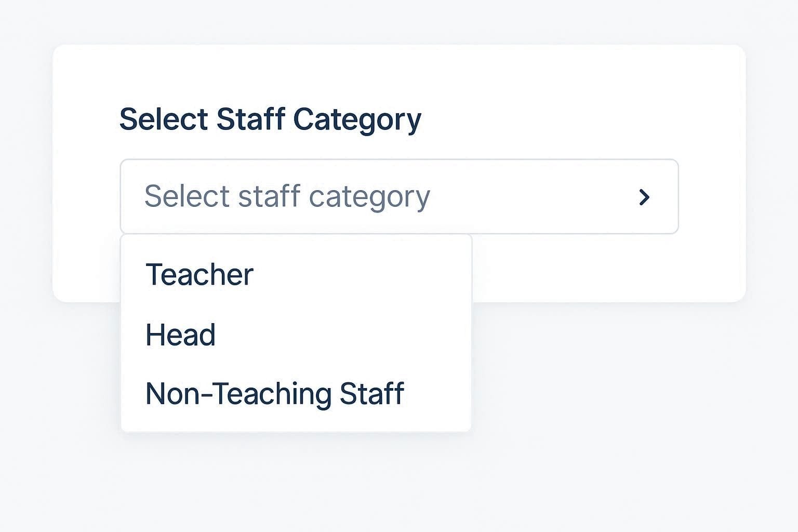Select the Teacher option

[199, 274]
